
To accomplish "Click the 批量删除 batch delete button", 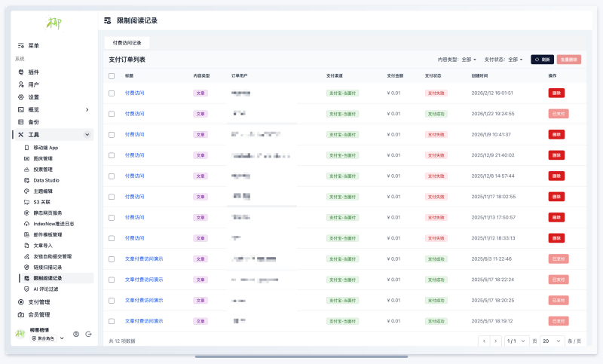I will point(568,60).
